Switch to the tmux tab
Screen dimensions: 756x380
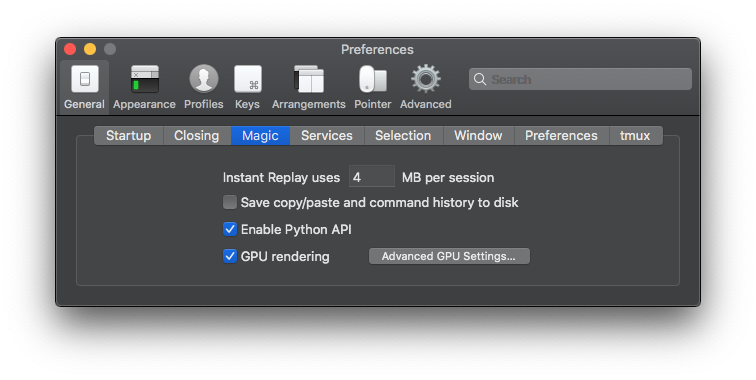coord(635,136)
